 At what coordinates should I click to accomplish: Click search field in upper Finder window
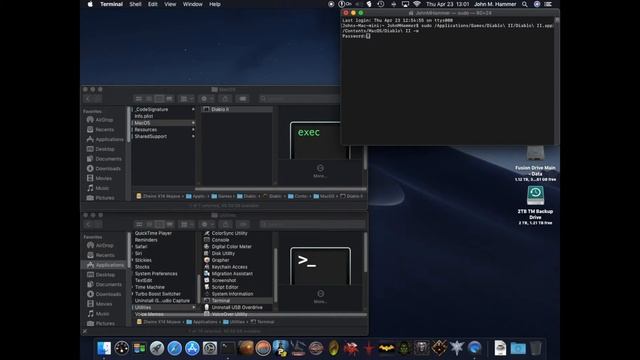click(300, 98)
